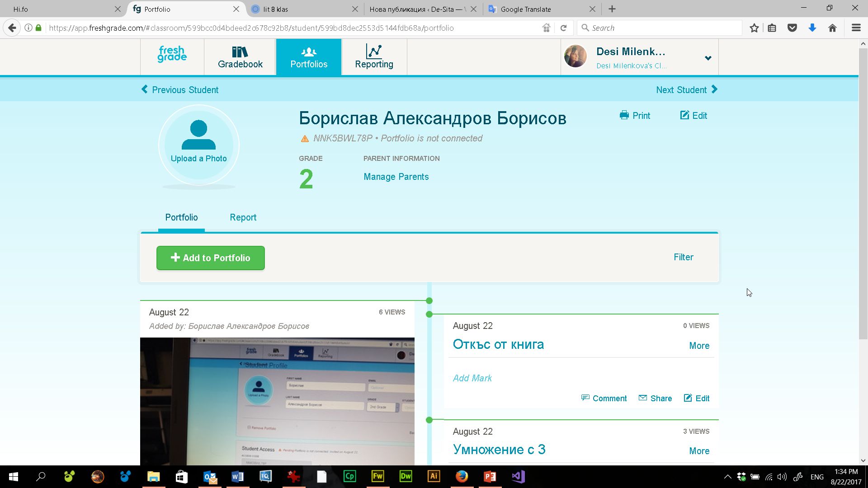The width and height of the screenshot is (868, 488).
Task: Click the page vertical scrollbar
Action: coord(863,194)
